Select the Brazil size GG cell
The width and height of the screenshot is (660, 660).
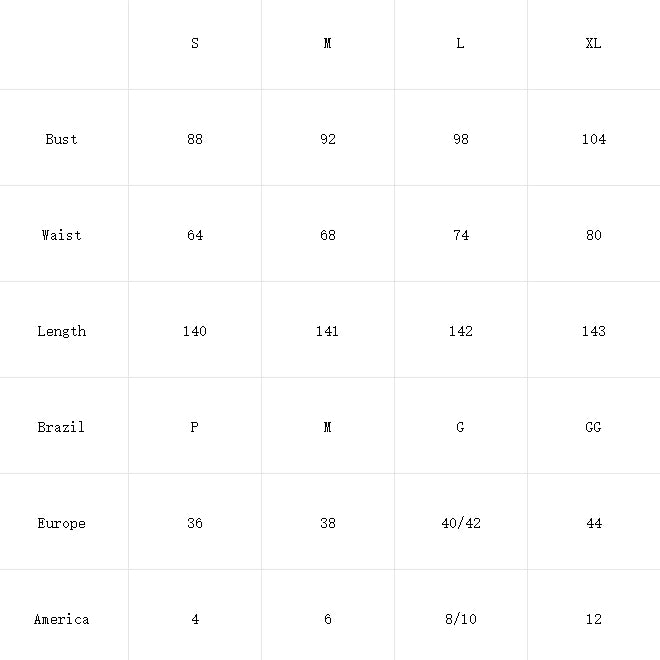(593, 427)
